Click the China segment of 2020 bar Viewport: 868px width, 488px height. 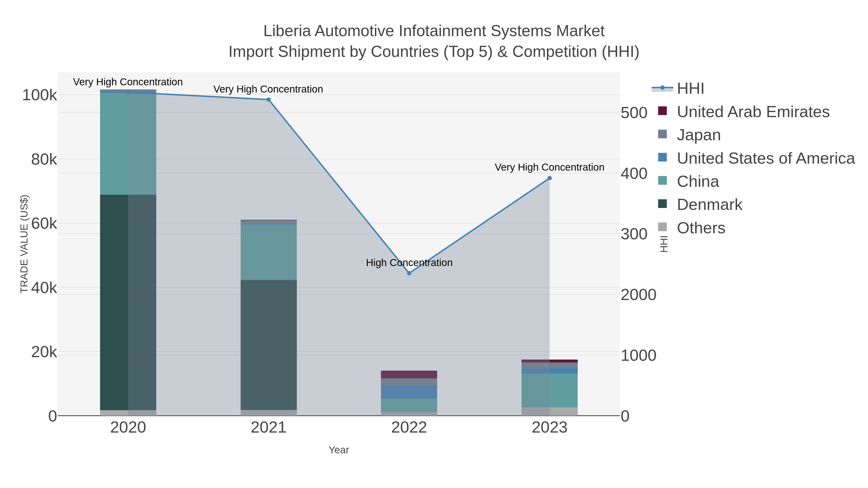(128, 143)
